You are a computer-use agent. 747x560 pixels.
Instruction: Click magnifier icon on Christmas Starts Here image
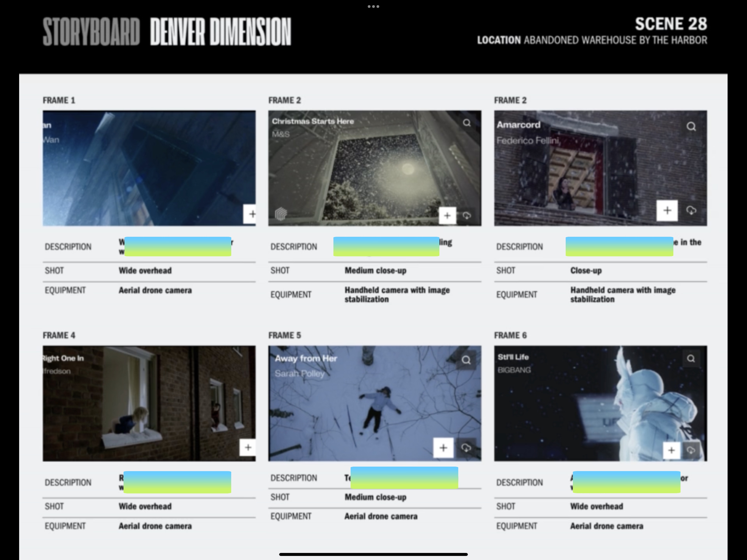click(467, 123)
